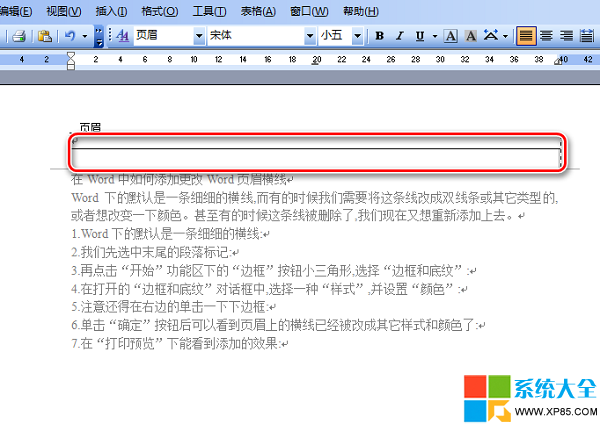
Task: Click the line 2.我们先选中末尾的段落标记
Action: point(155,252)
